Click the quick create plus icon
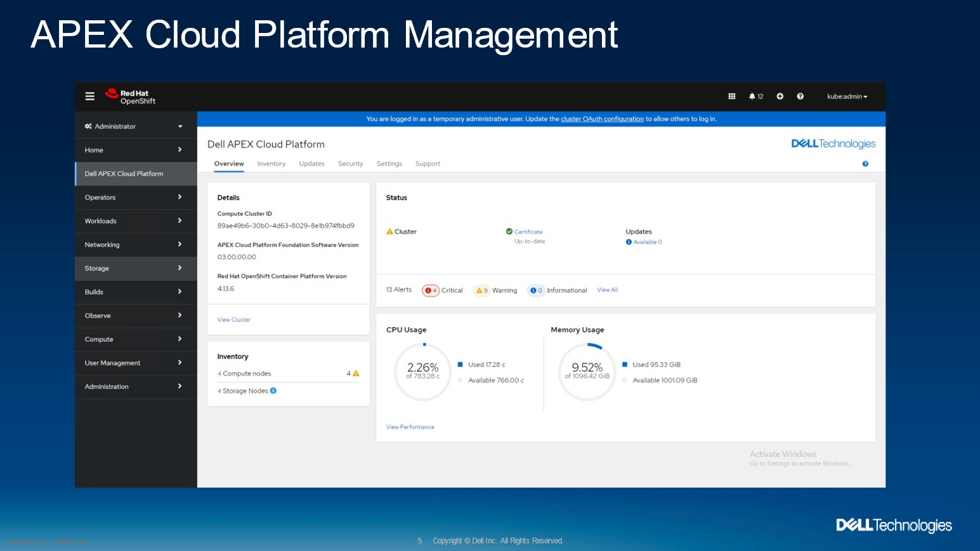Viewport: 980px width, 551px height. 780,96
